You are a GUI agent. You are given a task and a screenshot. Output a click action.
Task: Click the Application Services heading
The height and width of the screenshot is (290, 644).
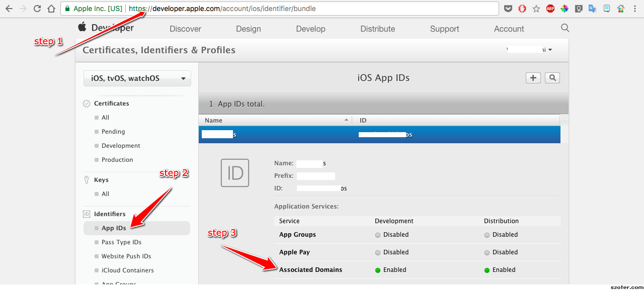tap(306, 207)
